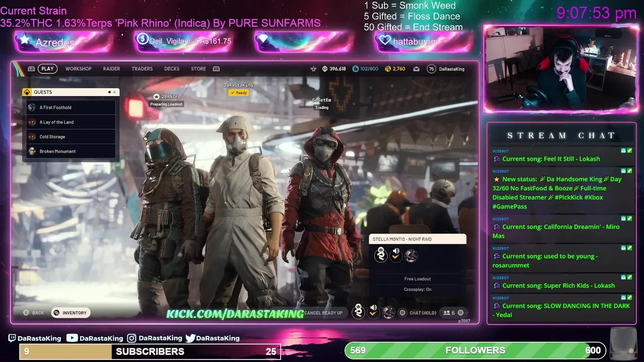
Task: Open the party members count 6
Action: click(453, 313)
